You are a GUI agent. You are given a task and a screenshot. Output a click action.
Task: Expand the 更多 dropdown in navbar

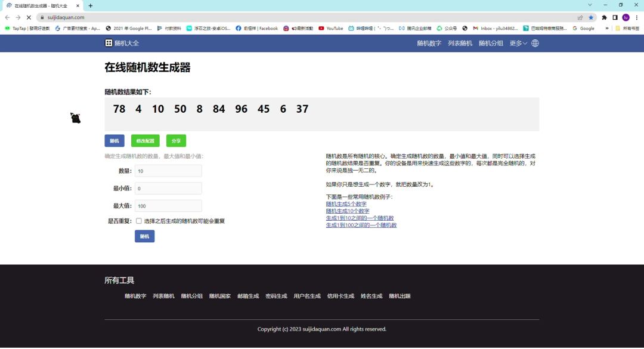pos(518,43)
